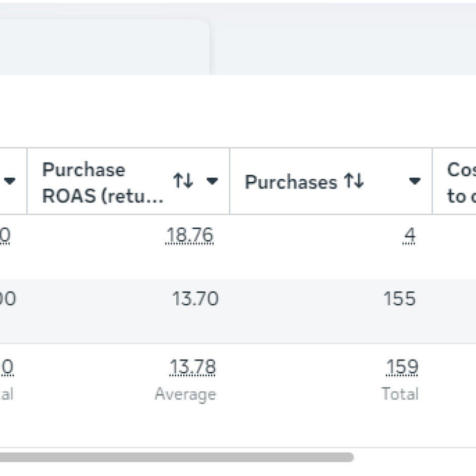Viewport: 476px width, 476px height.
Task: Expand the dropdown arrow of the leftmost partial column
Action: (x=10, y=181)
